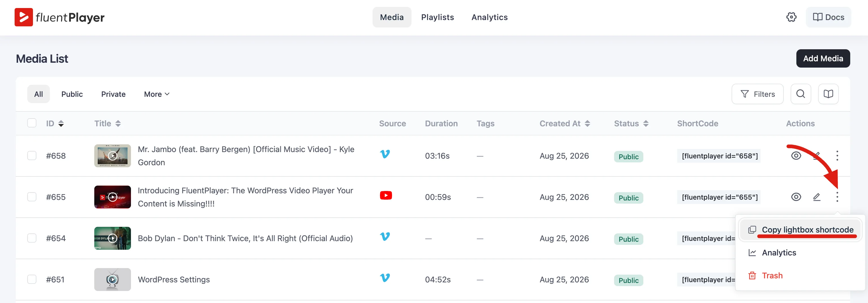This screenshot has width=868, height=303.
Task: Click the Public status badge for #654
Action: pyautogui.click(x=628, y=239)
